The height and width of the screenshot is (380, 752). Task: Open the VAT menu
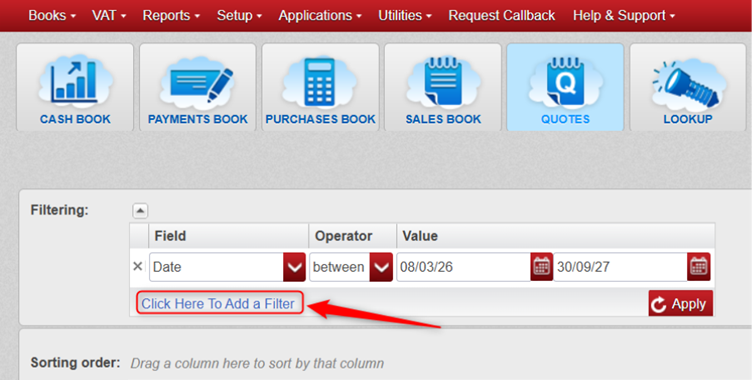tap(109, 15)
